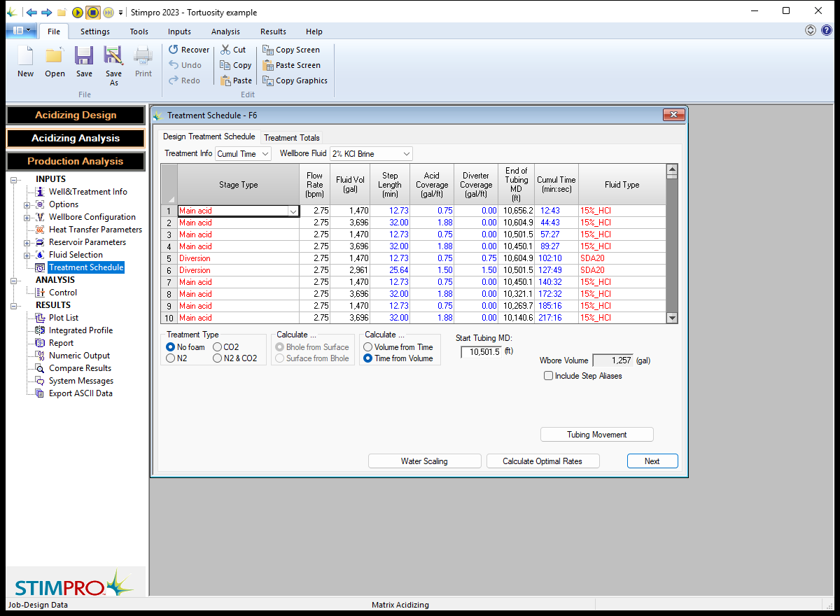
Task: Open the Results ribbon tab
Action: (273, 31)
